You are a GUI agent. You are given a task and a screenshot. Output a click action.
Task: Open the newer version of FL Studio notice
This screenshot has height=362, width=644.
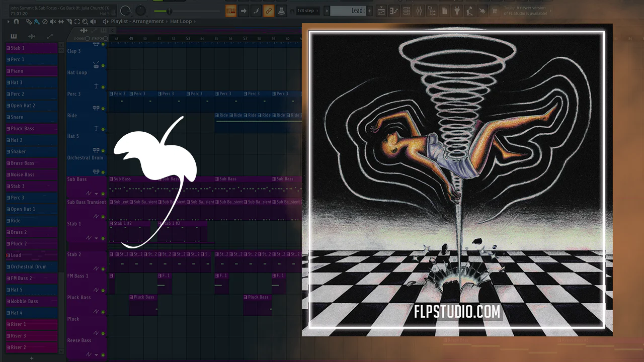tap(527, 11)
